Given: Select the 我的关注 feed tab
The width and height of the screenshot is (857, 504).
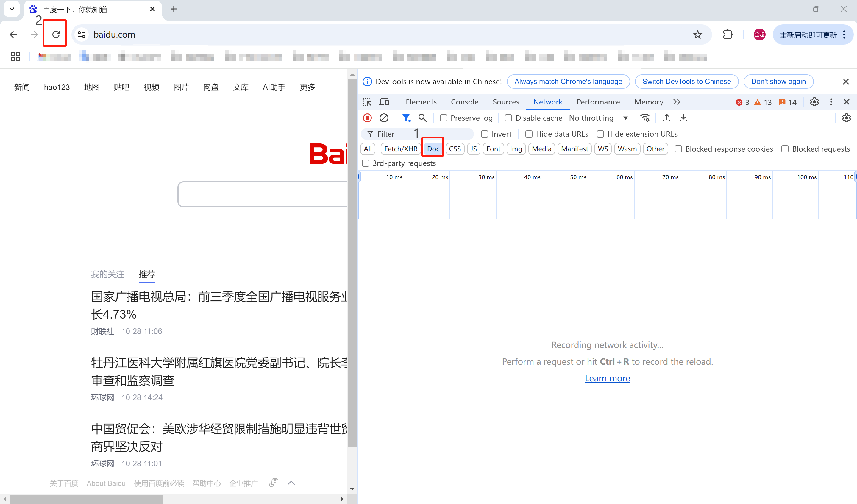Looking at the screenshot, I should click(107, 274).
